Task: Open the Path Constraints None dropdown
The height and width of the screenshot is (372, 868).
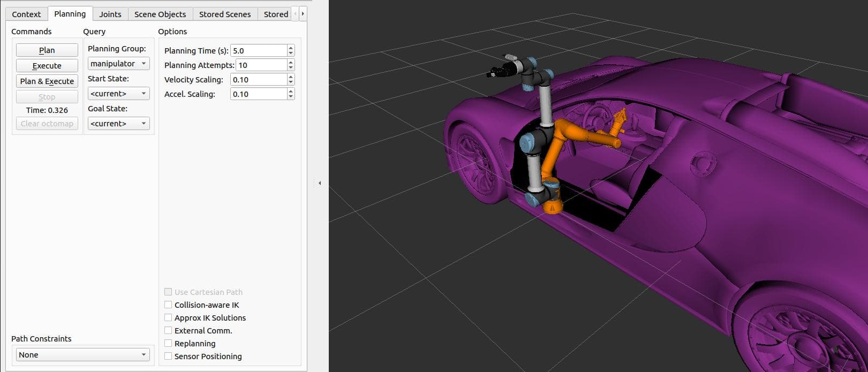Action: click(x=82, y=355)
